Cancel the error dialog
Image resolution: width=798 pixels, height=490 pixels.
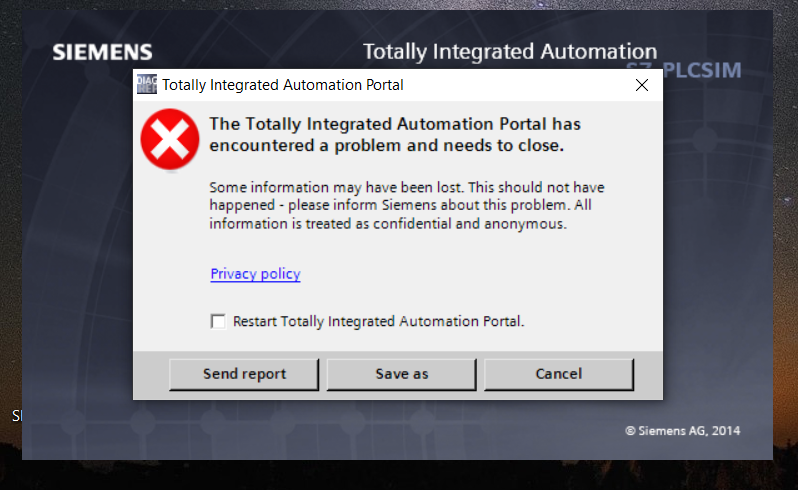click(559, 374)
